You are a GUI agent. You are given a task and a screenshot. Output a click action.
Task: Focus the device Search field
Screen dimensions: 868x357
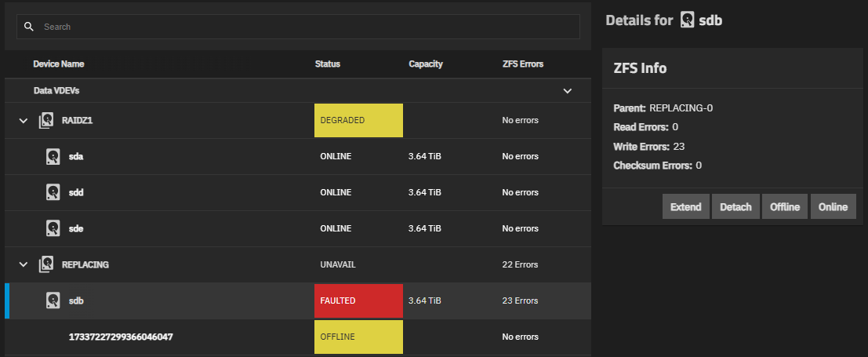(306, 27)
